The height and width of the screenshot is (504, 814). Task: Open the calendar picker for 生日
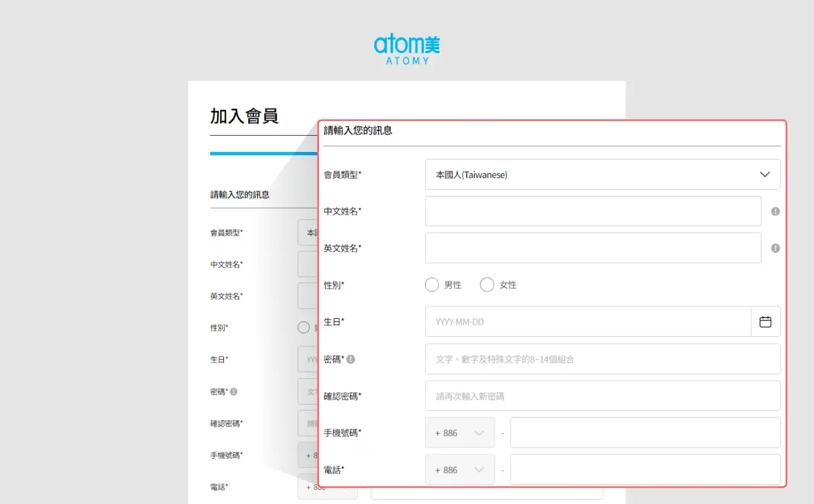coord(765,321)
